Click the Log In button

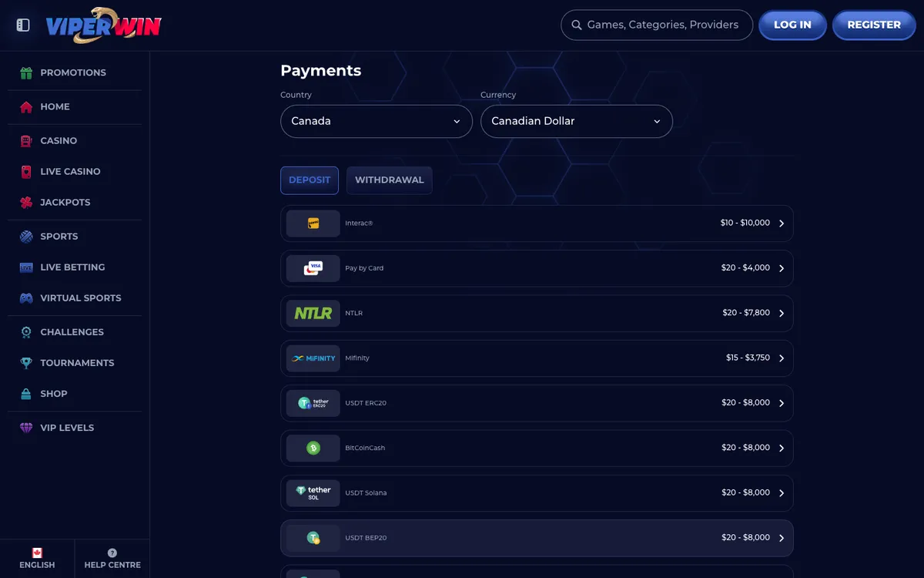(792, 25)
